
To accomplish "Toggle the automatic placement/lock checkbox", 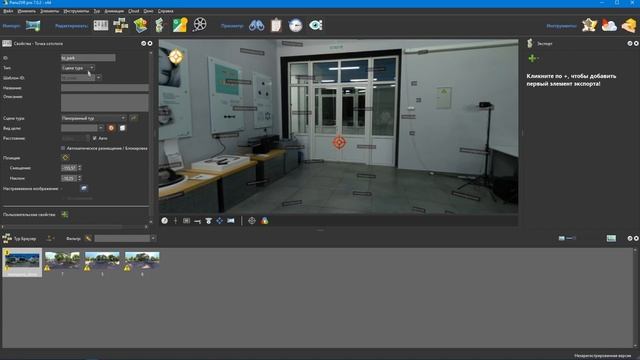I will pos(63,148).
